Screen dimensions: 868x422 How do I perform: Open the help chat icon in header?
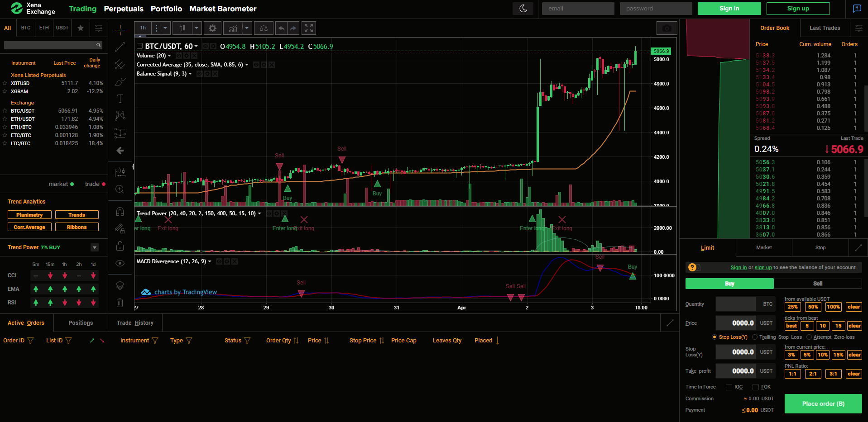pos(857,9)
